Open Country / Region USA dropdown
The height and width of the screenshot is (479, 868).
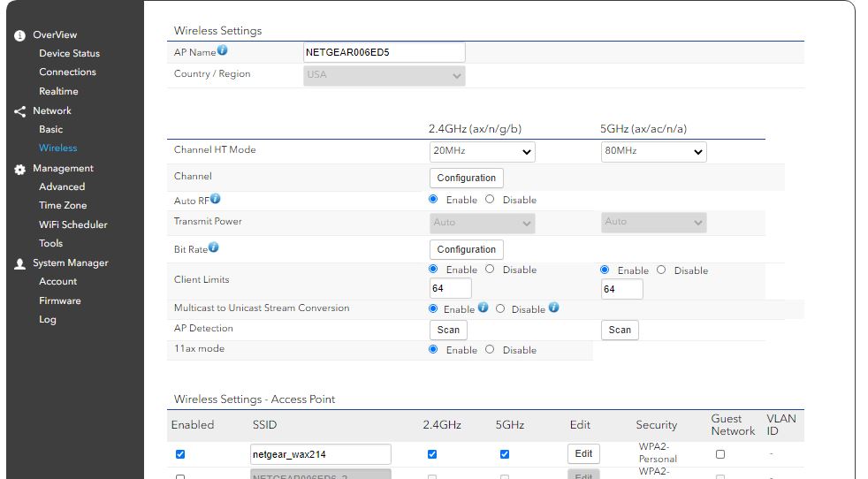(x=385, y=75)
